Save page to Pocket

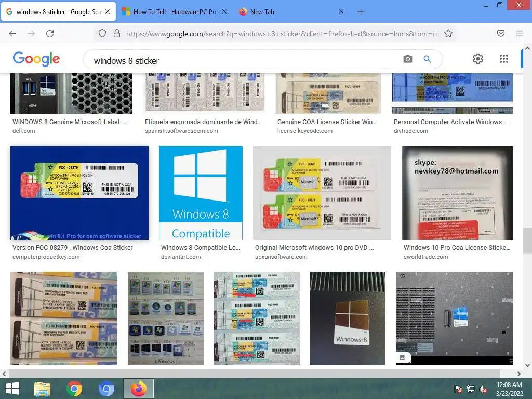[x=500, y=33]
